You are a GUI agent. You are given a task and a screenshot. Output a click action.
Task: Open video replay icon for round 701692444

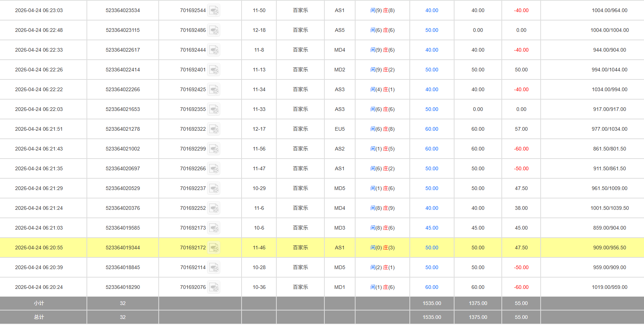(214, 50)
